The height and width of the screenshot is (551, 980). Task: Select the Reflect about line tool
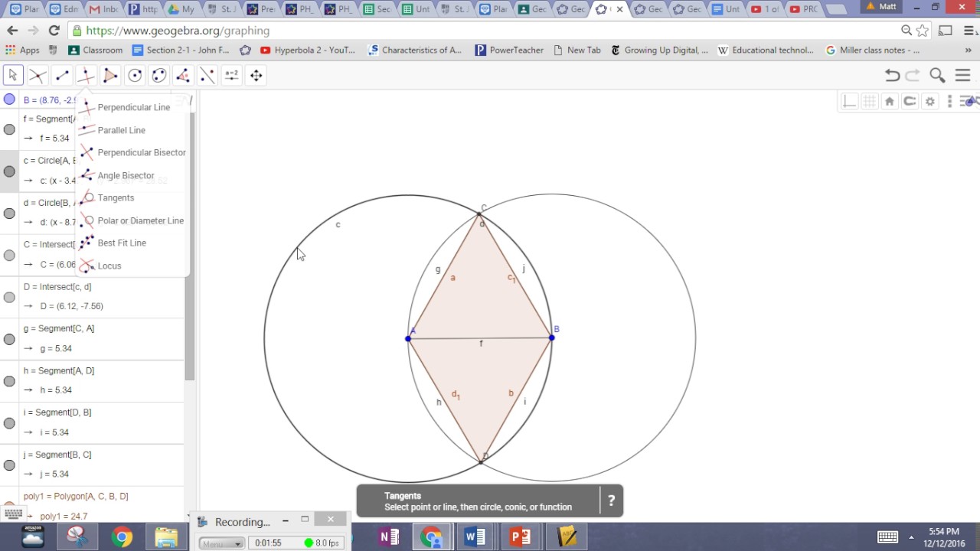click(x=207, y=75)
